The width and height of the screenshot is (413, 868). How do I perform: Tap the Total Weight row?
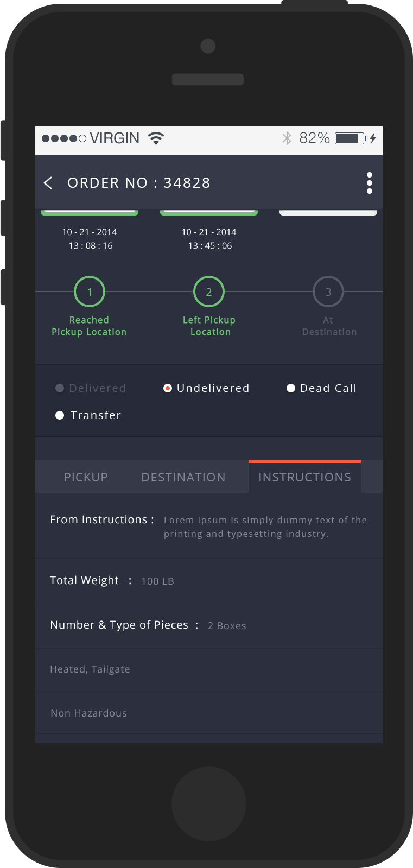click(208, 581)
